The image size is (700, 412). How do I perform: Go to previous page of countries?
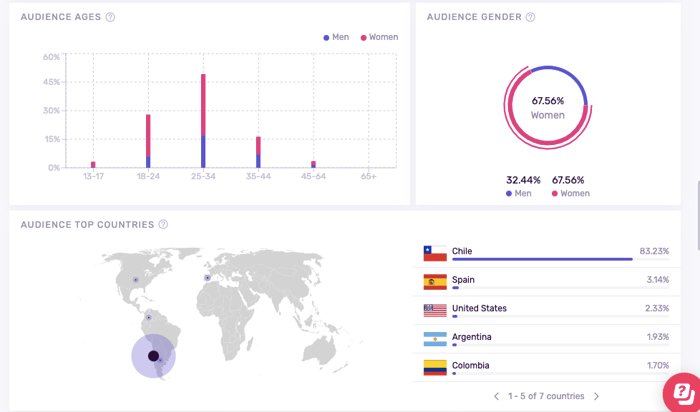coord(497,397)
